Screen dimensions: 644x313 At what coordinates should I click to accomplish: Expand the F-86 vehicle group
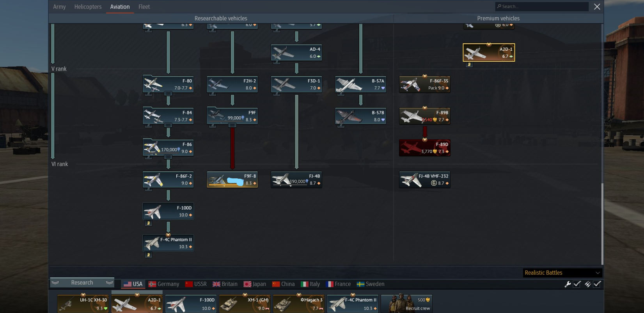click(168, 156)
